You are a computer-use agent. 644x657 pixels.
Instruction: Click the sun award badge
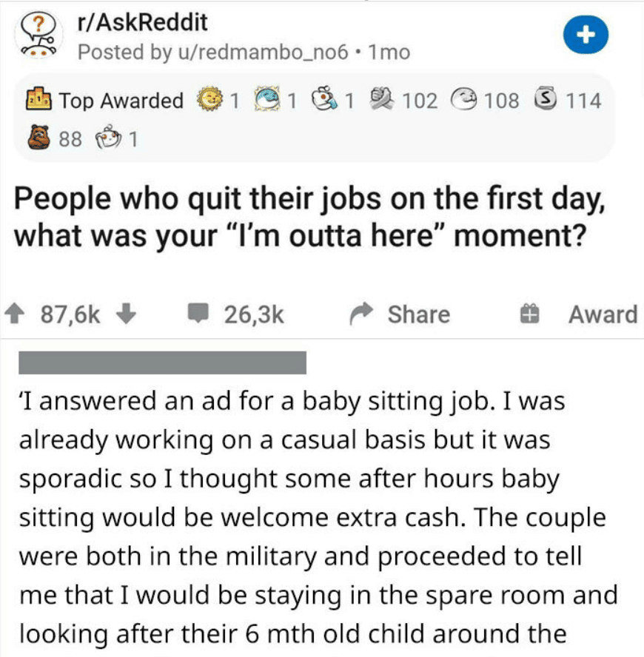coord(210,100)
